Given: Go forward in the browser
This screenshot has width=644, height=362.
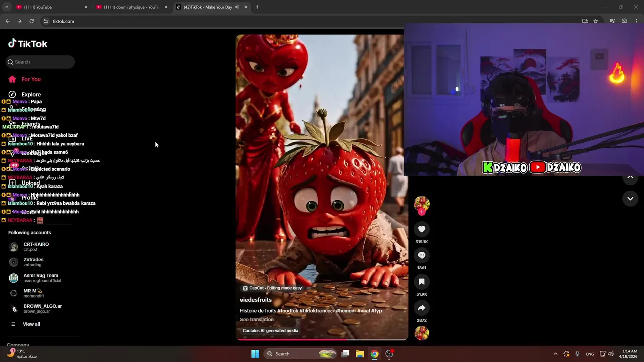Looking at the screenshot, I should click(19, 21).
